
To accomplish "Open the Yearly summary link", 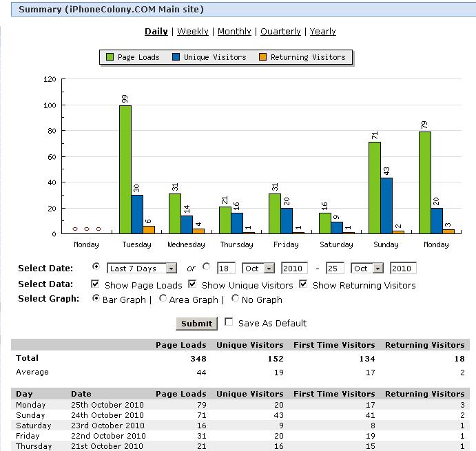I will point(322,31).
